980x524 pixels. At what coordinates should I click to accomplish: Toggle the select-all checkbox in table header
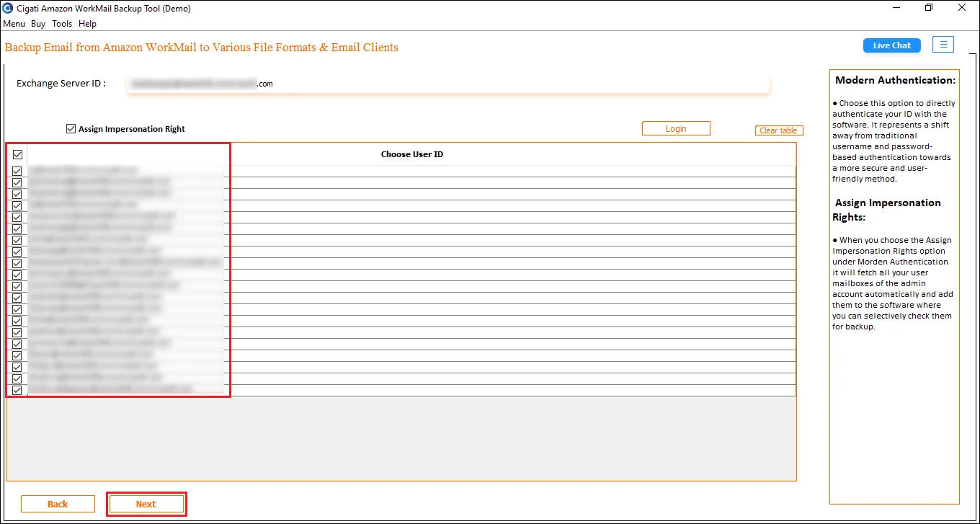17,154
